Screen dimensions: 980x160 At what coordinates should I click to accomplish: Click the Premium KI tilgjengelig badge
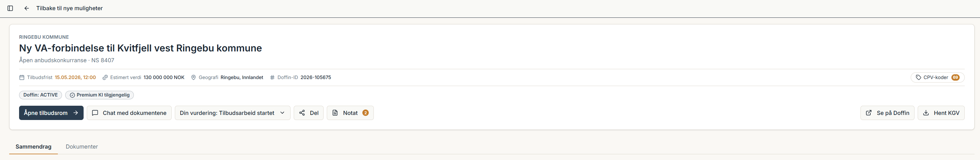point(99,95)
